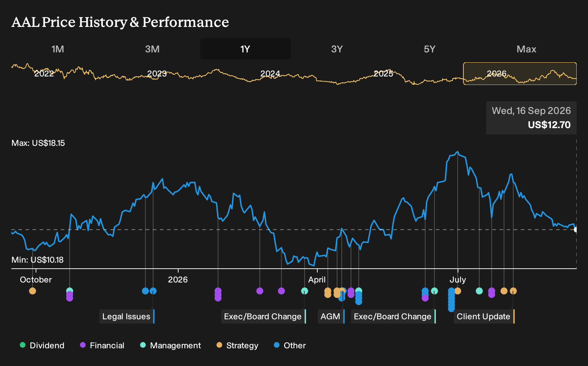Open the Client Update event label
The image size is (588, 366).
point(484,316)
